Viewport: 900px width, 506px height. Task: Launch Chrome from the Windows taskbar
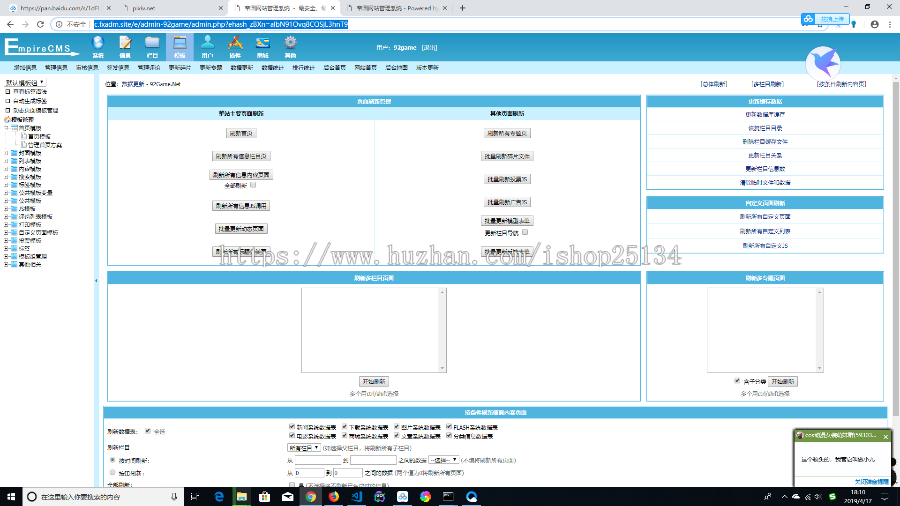coord(310,496)
